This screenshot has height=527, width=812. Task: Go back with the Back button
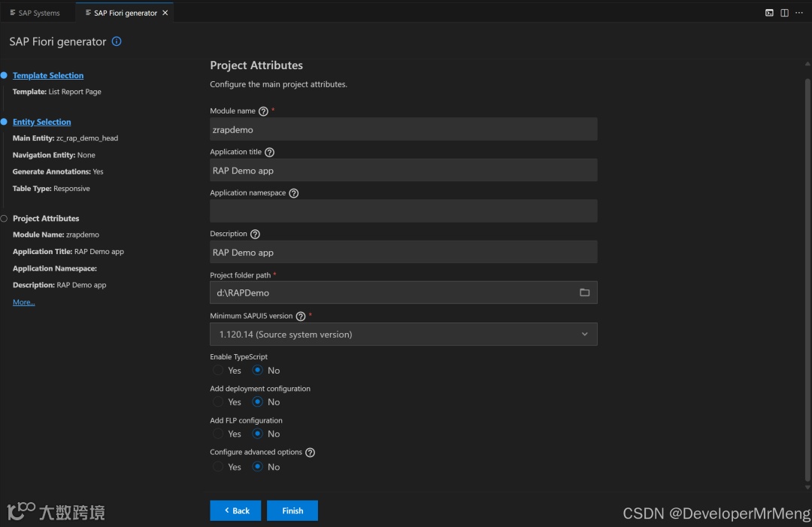coord(235,510)
